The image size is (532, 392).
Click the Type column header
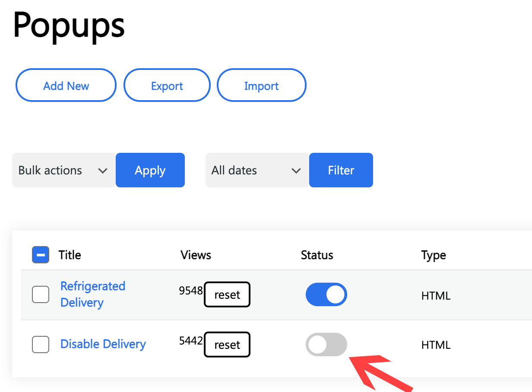[x=433, y=255]
